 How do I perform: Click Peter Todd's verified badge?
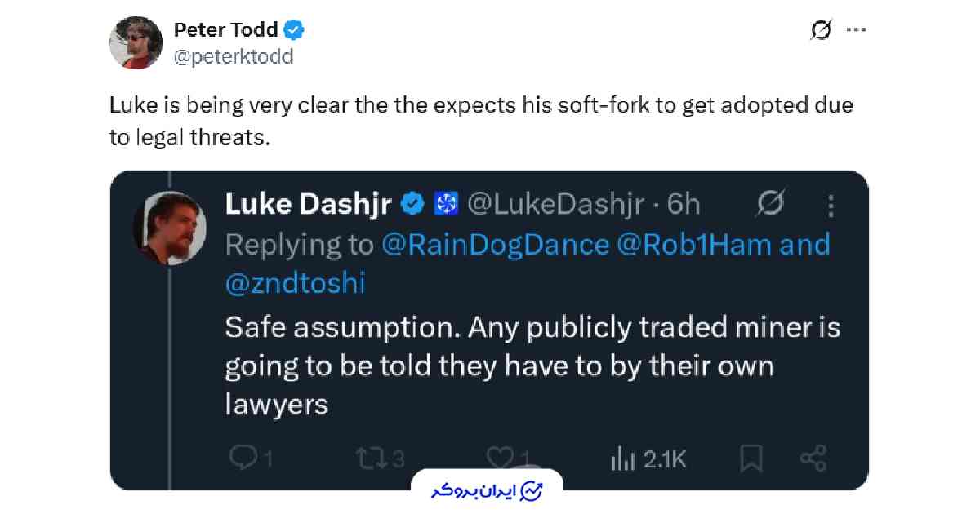point(294,31)
